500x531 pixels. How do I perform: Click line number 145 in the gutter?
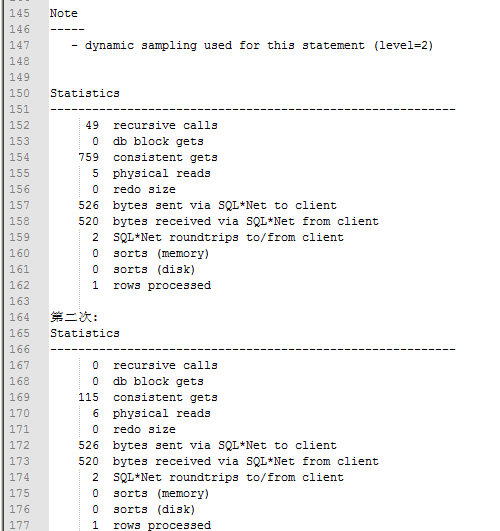19,13
